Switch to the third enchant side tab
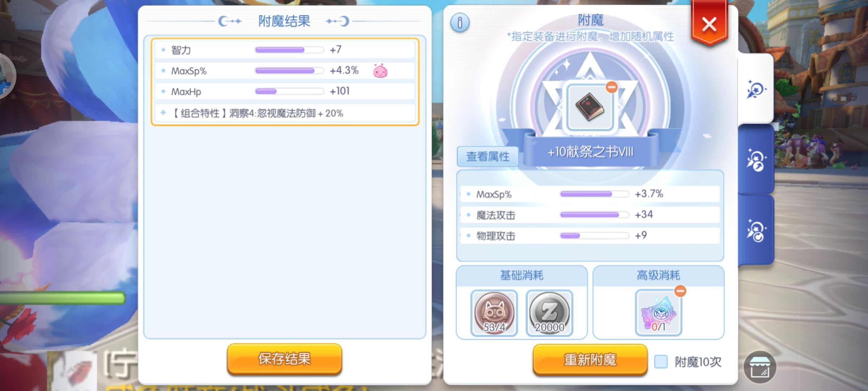The height and width of the screenshot is (391, 868). [x=756, y=231]
